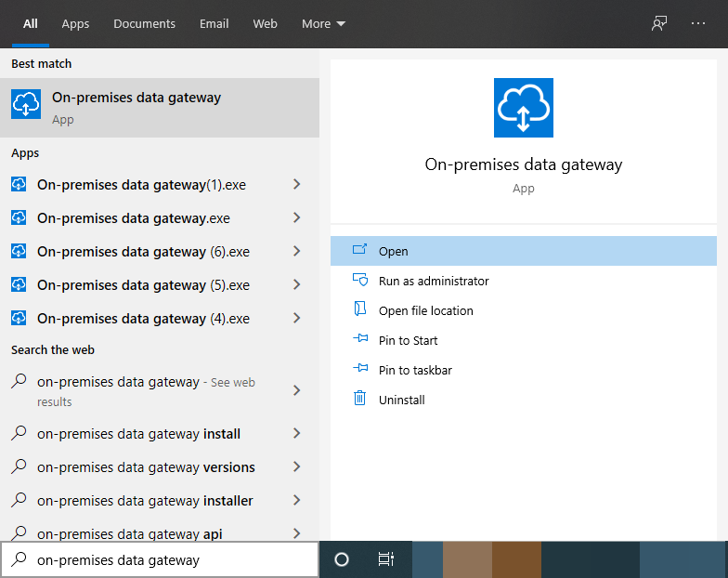This screenshot has height=578, width=728.
Task: Select the Email search filter tab
Action: [x=214, y=24]
